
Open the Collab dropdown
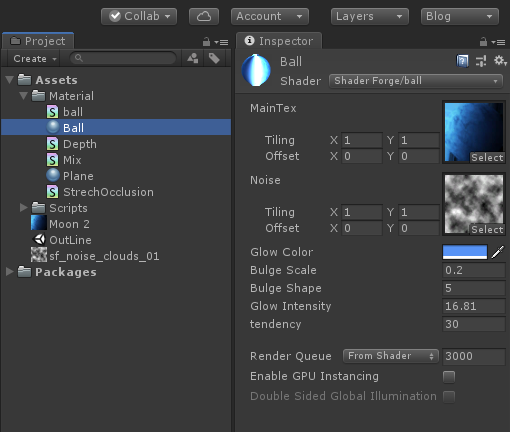tap(139, 16)
